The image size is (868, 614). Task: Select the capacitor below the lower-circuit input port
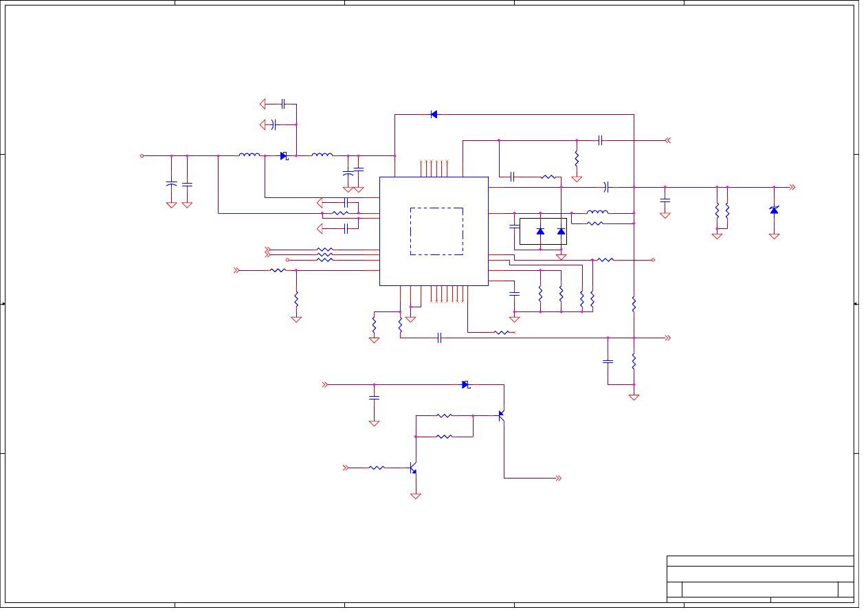[x=374, y=397]
